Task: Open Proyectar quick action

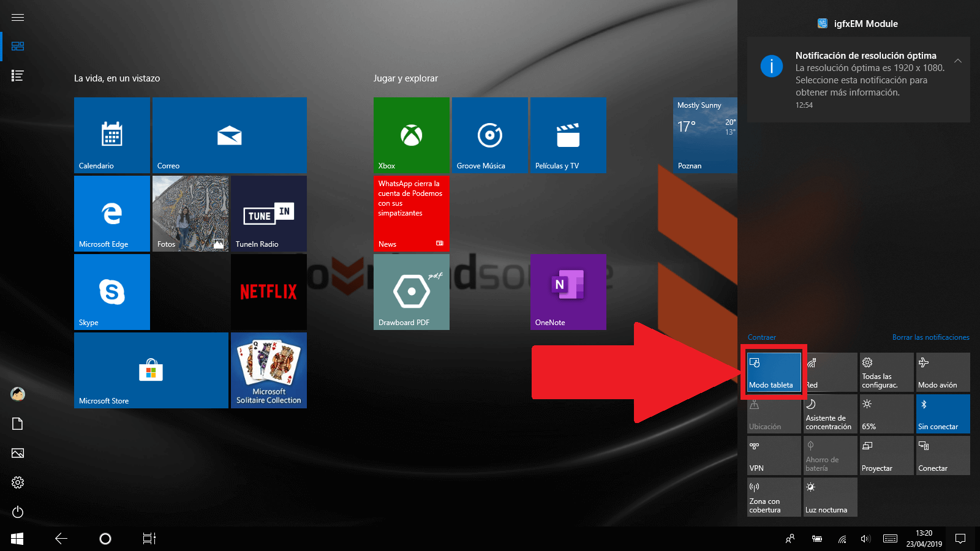Action: point(887,455)
